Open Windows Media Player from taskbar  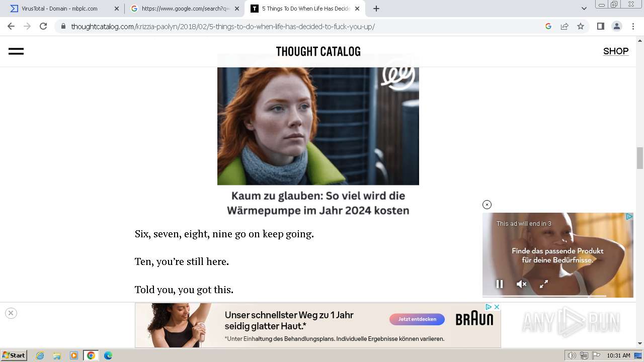click(x=74, y=355)
